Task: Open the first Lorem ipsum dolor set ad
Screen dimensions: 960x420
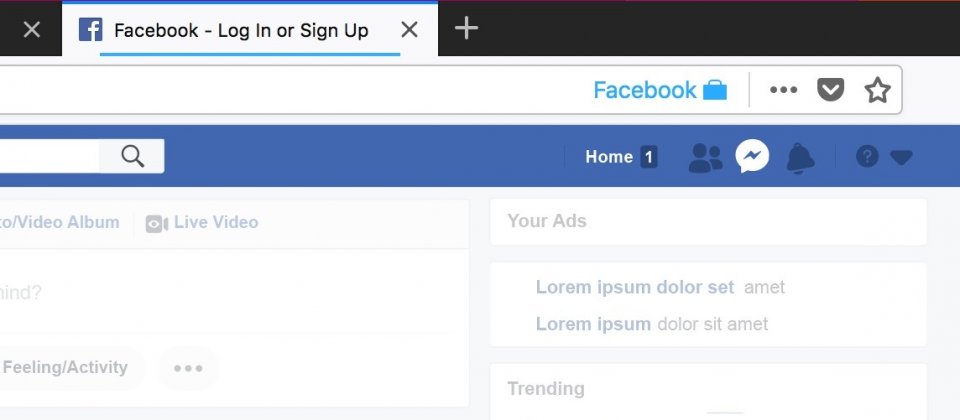Action: [635, 288]
